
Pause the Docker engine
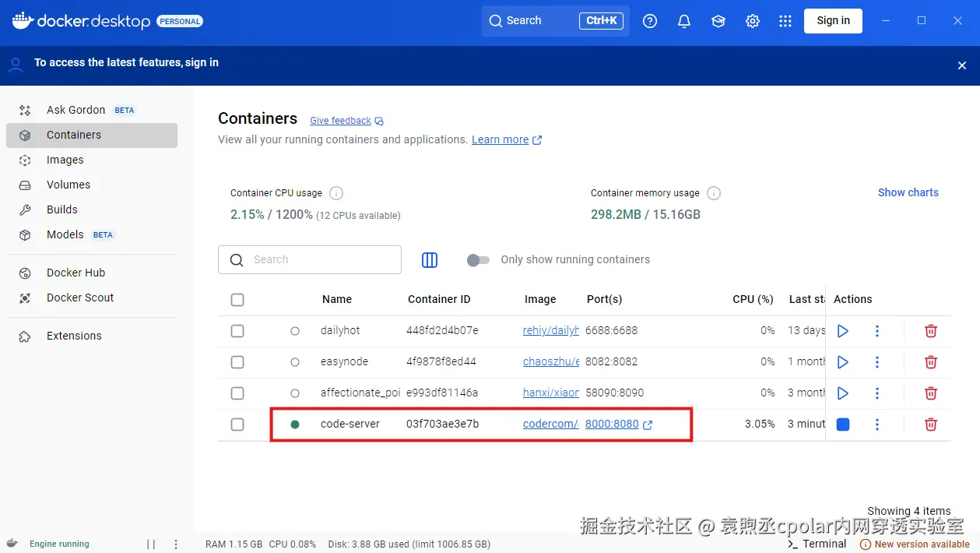(151, 544)
